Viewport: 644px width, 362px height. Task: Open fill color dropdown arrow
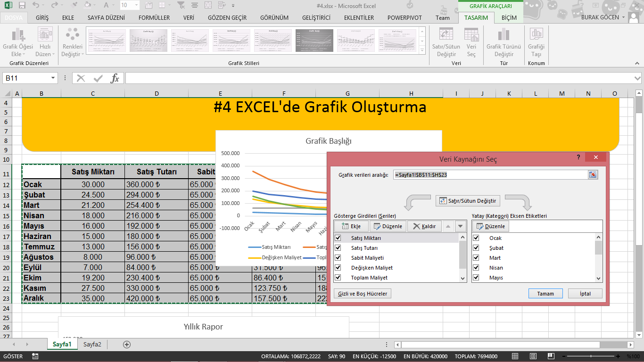tap(95, 6)
